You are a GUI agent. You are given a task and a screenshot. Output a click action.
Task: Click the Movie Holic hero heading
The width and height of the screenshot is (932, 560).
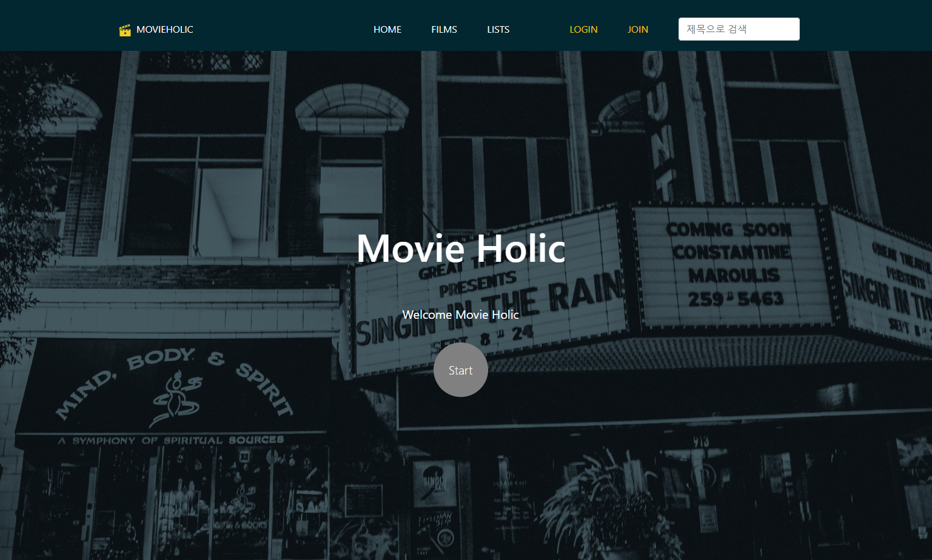coord(460,248)
